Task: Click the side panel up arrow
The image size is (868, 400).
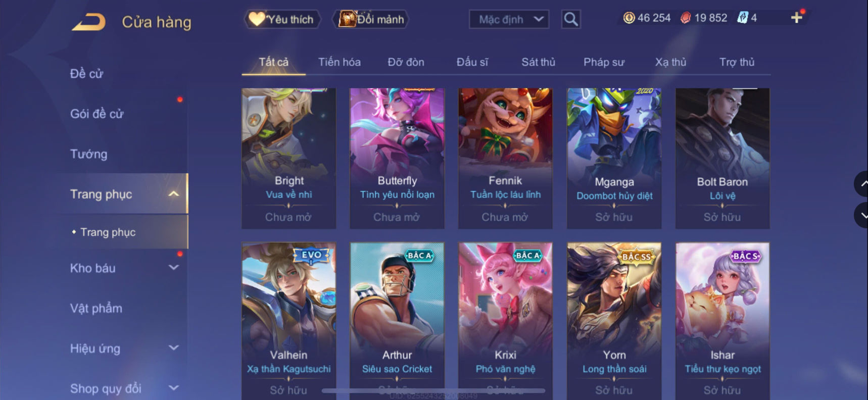Action: point(862,184)
